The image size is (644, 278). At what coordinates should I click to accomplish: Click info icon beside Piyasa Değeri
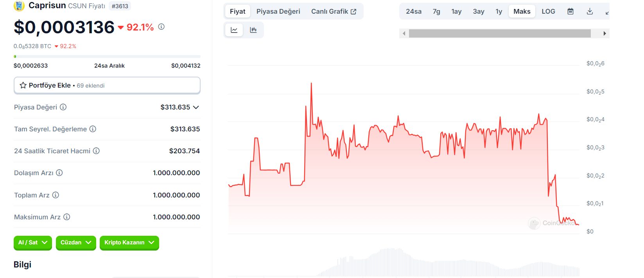click(x=63, y=107)
